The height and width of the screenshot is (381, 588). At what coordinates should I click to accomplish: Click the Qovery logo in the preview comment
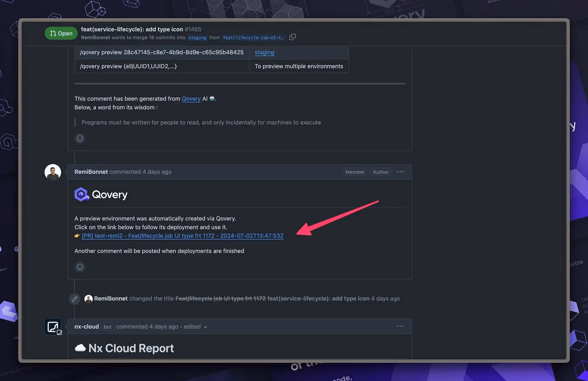click(81, 194)
